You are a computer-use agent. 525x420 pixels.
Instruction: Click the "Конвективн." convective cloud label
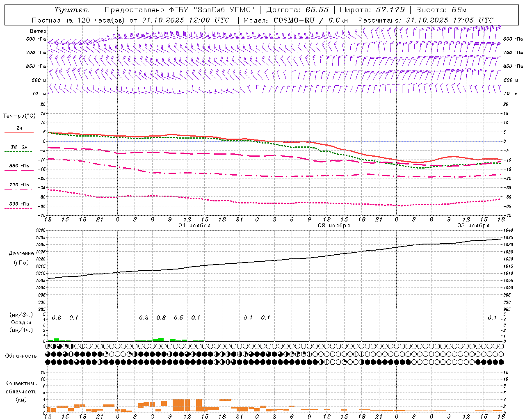coord(21,383)
